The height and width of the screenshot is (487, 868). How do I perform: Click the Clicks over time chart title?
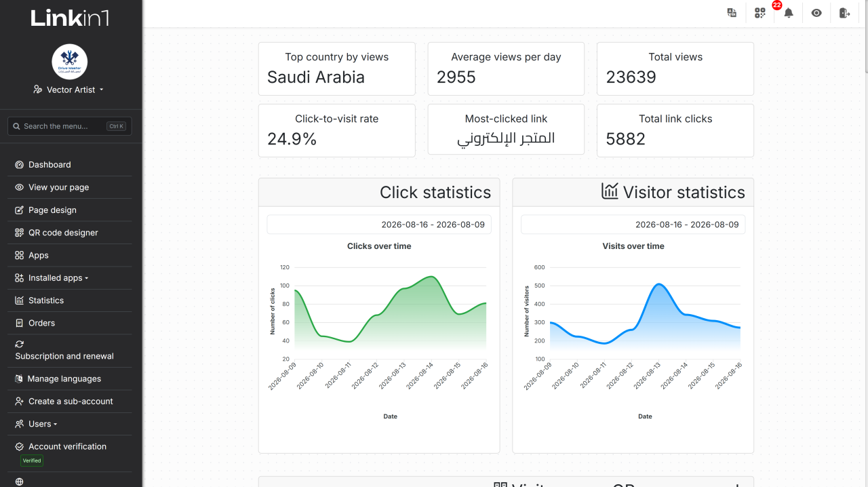[x=379, y=246]
